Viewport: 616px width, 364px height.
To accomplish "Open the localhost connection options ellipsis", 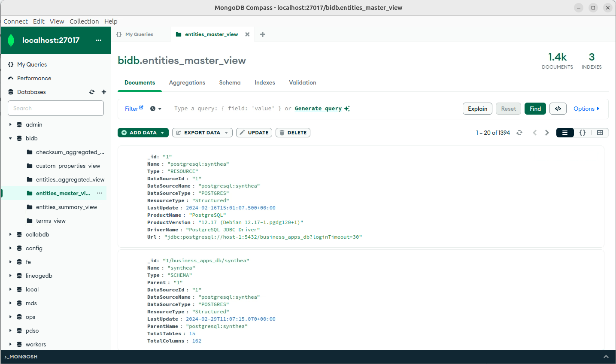I will click(99, 40).
